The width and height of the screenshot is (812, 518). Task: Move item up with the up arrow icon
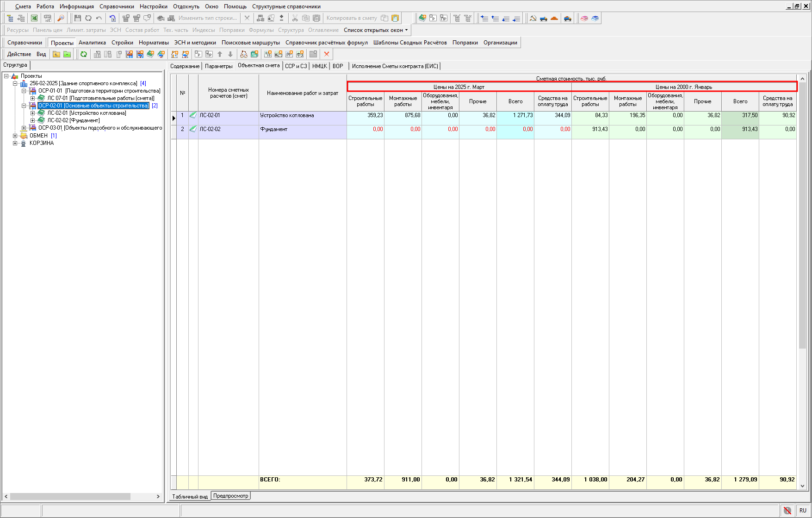tap(220, 54)
